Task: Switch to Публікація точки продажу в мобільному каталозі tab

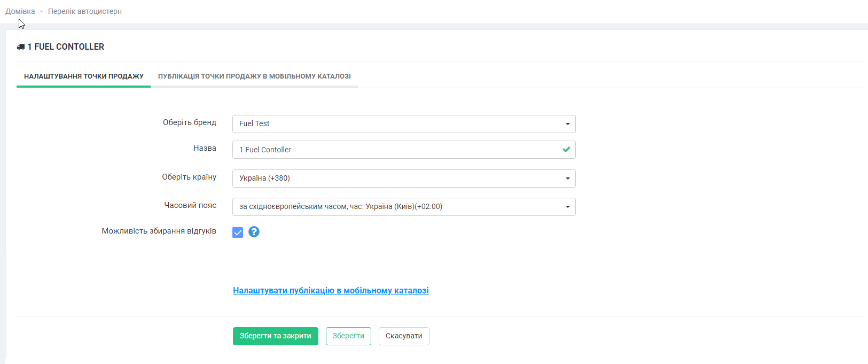Action: [254, 76]
